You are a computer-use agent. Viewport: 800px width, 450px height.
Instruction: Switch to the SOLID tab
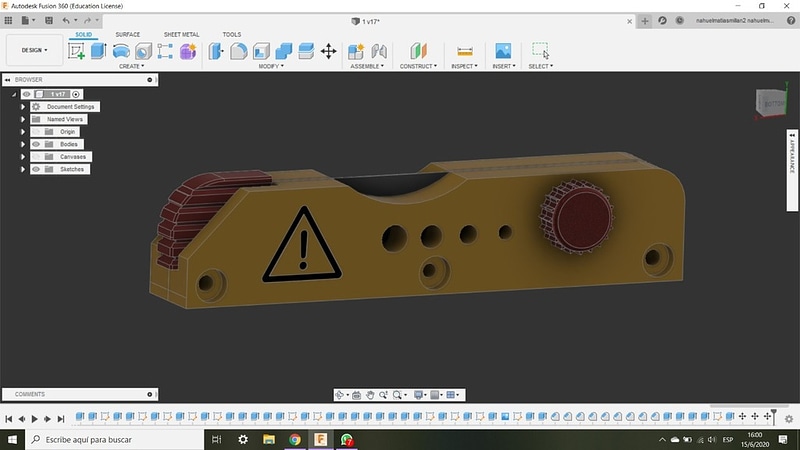pos(83,35)
